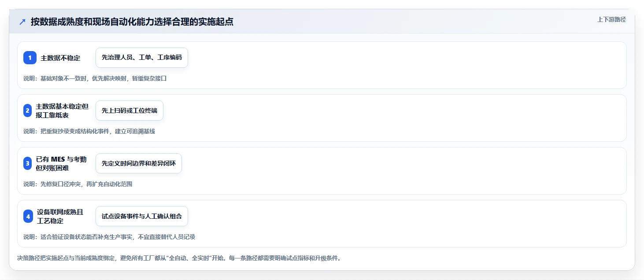This screenshot has height=280, width=644.
Task: Click the step 3 number badge
Action: tap(28, 163)
